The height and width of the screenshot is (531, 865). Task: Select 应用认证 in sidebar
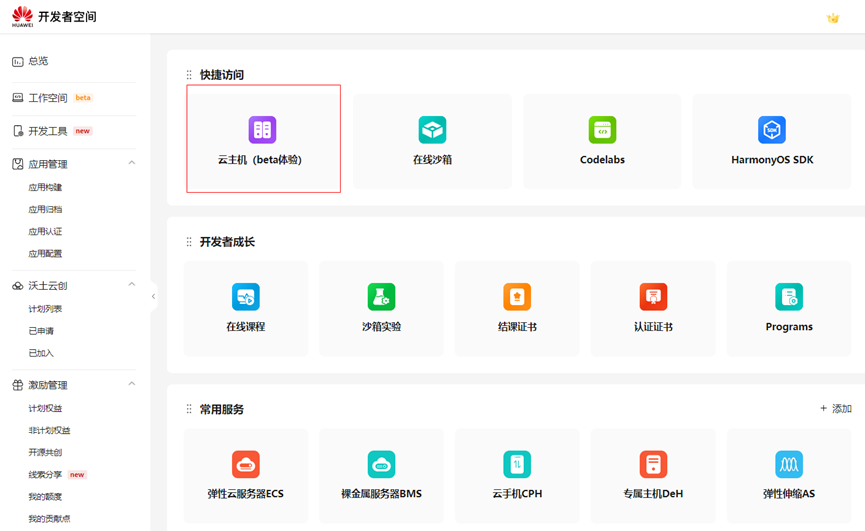[x=45, y=232]
